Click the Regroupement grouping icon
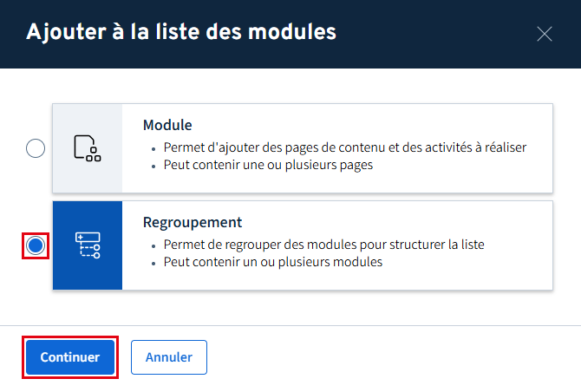 pyautogui.click(x=87, y=245)
